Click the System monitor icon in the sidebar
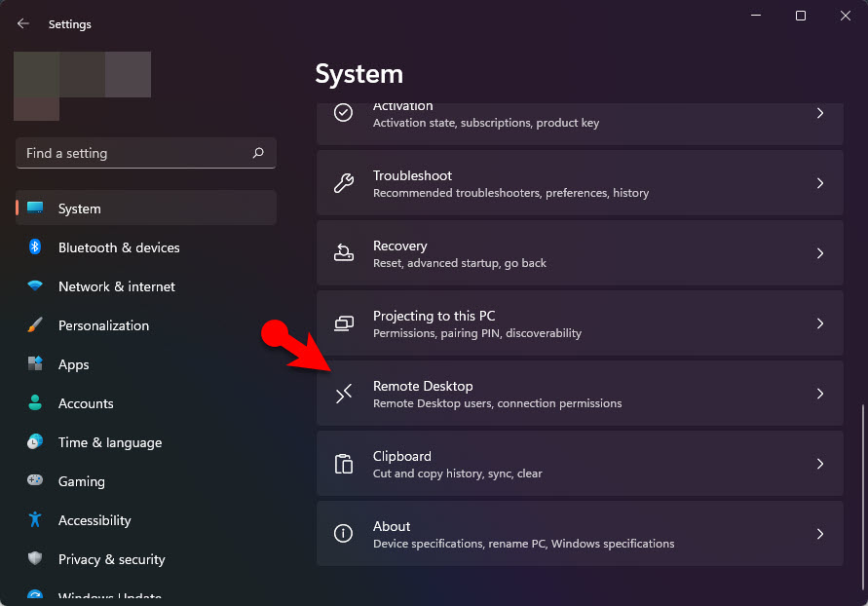868x606 pixels. coord(35,208)
